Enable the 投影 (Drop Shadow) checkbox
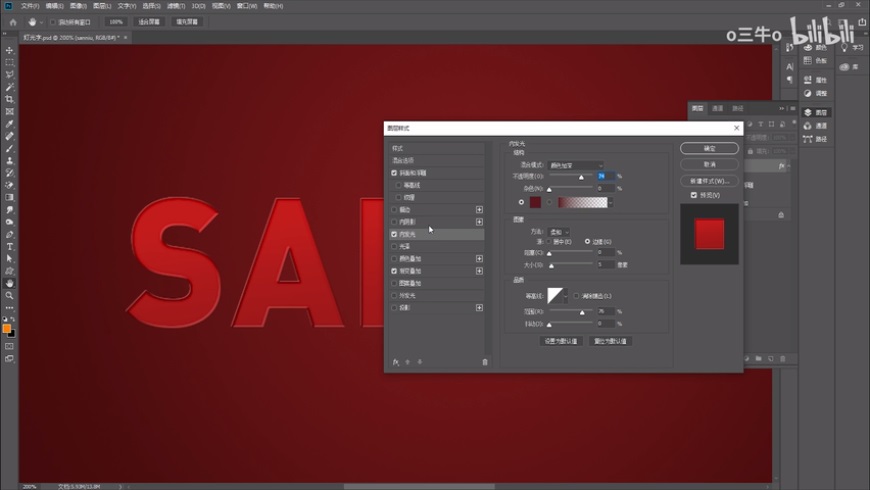This screenshot has width=870, height=490. click(x=395, y=308)
